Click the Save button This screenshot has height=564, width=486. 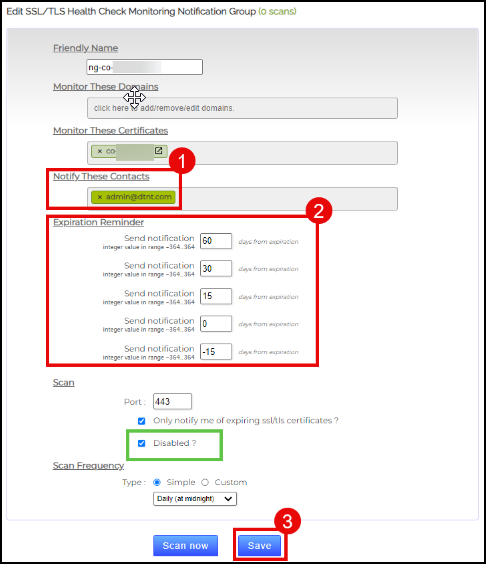pos(259,546)
